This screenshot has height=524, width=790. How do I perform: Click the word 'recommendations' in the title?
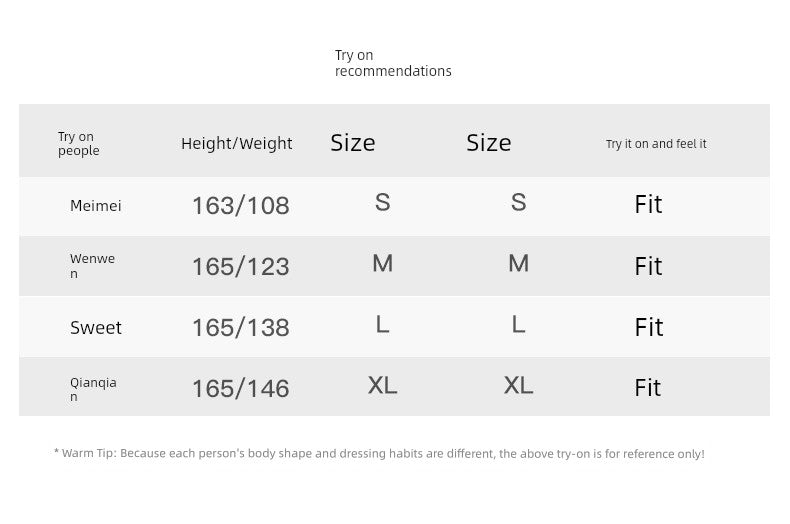[x=393, y=71]
